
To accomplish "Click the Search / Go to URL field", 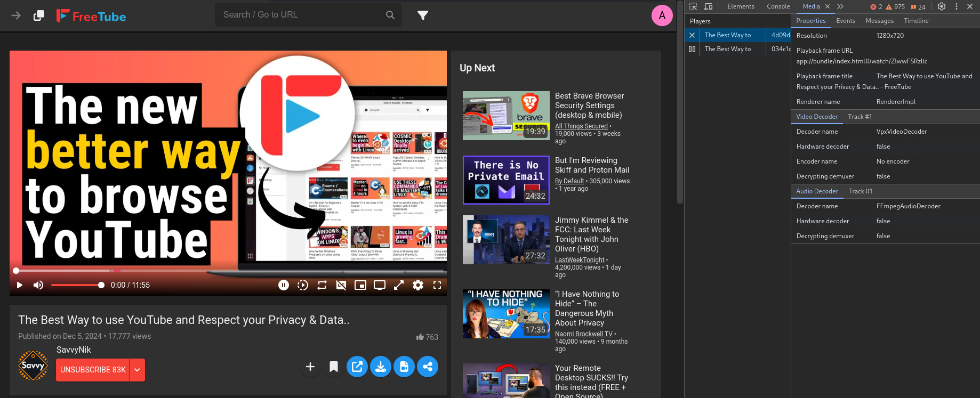I will pos(301,15).
